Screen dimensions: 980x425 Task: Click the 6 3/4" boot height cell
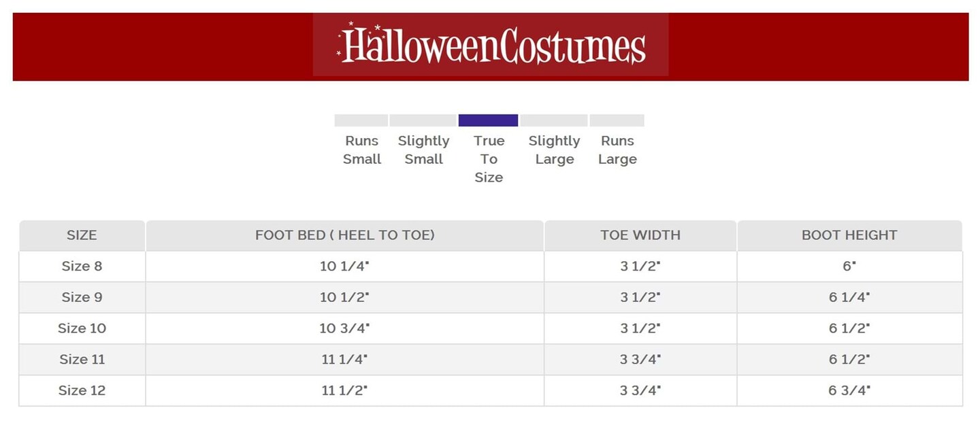click(849, 390)
